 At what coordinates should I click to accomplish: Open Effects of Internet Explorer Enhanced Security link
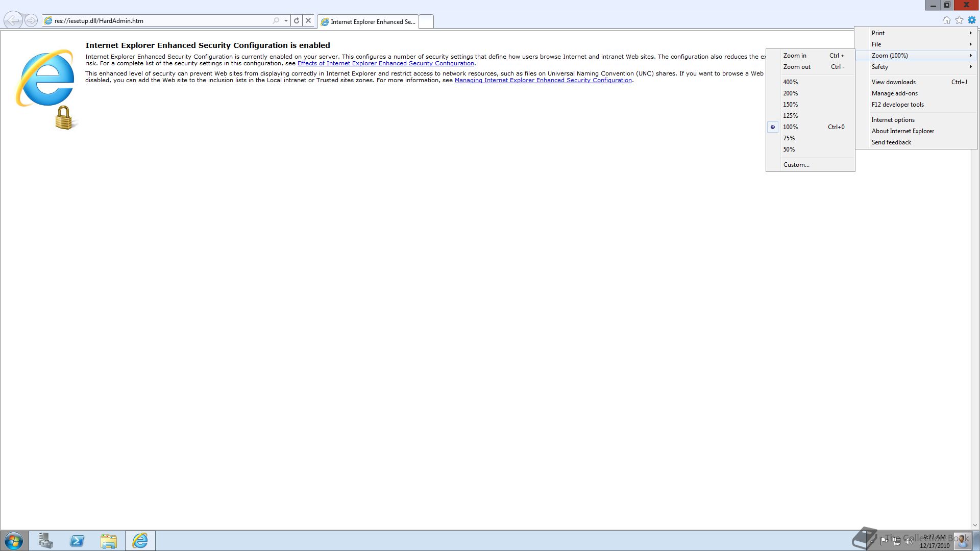pos(386,63)
